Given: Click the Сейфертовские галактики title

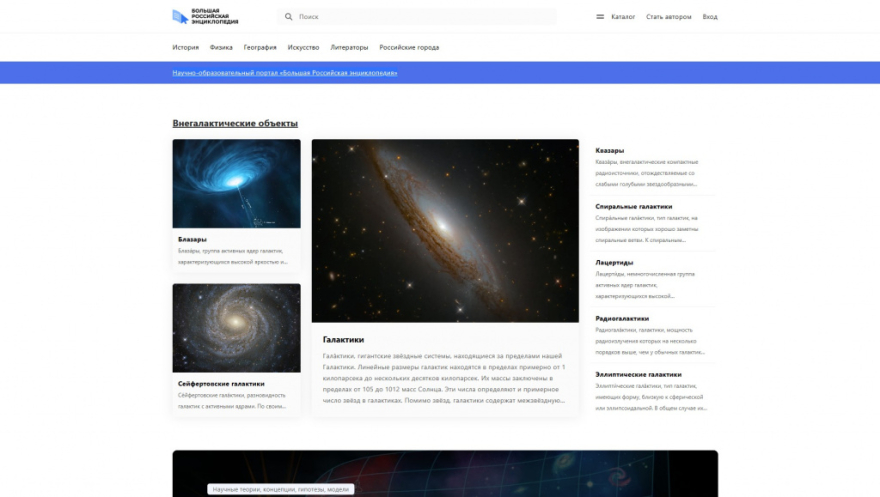Looking at the screenshot, I should (221, 384).
